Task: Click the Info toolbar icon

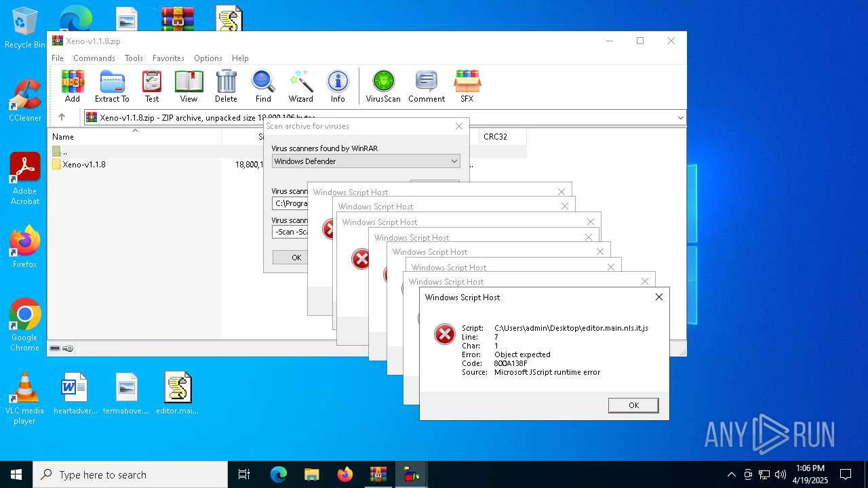Action: tap(338, 86)
